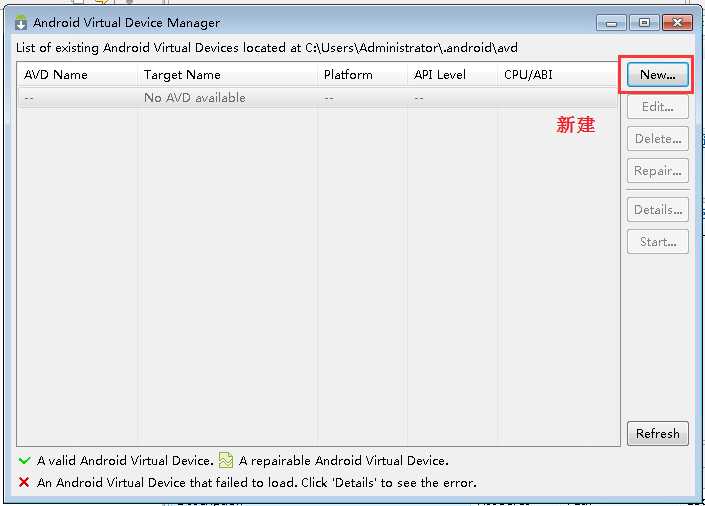Click the Edit... button
Screen dimensions: 705x506
coord(657,107)
